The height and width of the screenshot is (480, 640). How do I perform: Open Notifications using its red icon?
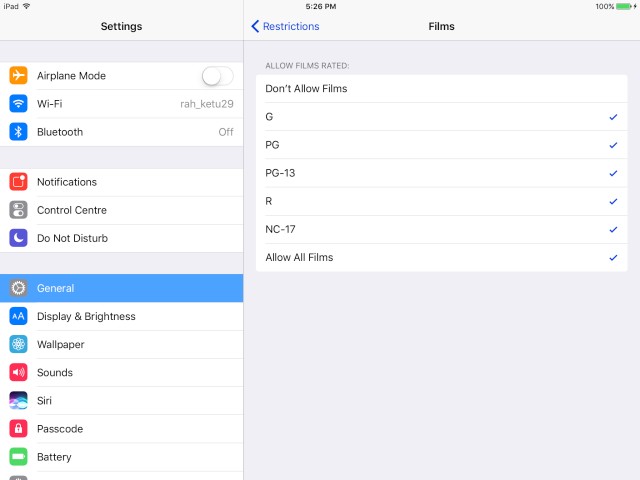pos(18,182)
